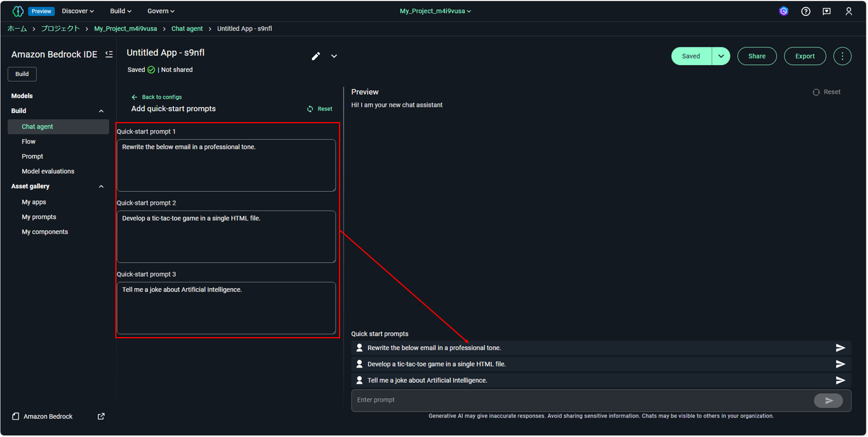The width and height of the screenshot is (868, 437).
Task: Click the 'Untitled App - s9nfl' title
Action: click(165, 52)
